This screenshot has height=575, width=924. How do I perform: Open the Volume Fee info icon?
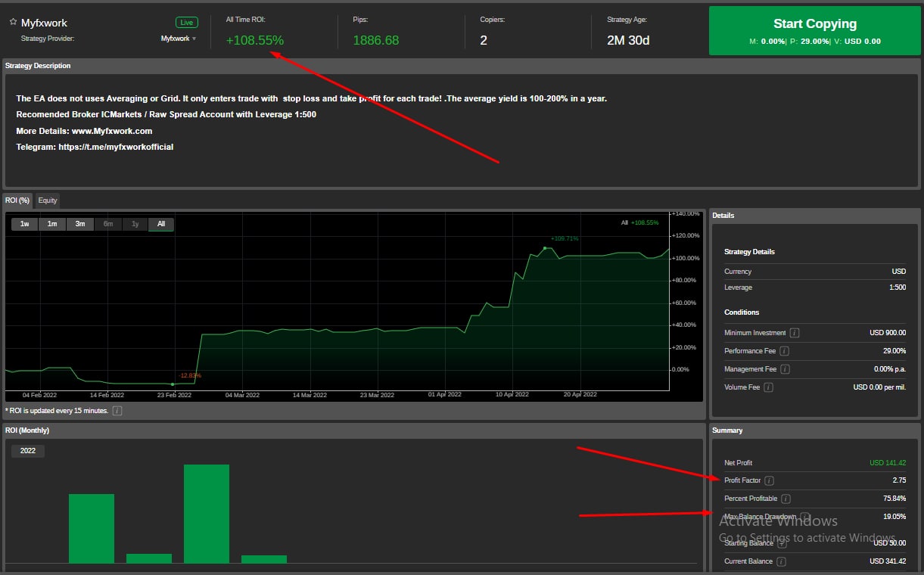point(769,387)
